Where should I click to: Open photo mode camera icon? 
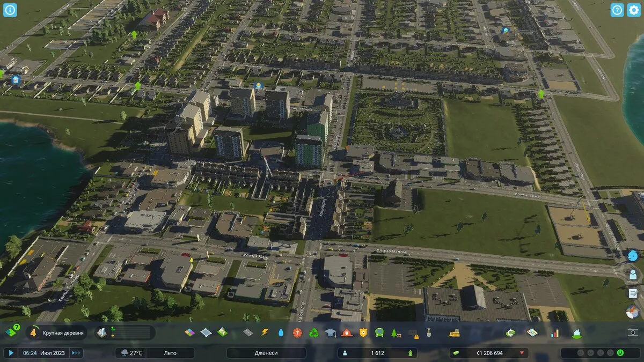pyautogui.click(x=633, y=333)
